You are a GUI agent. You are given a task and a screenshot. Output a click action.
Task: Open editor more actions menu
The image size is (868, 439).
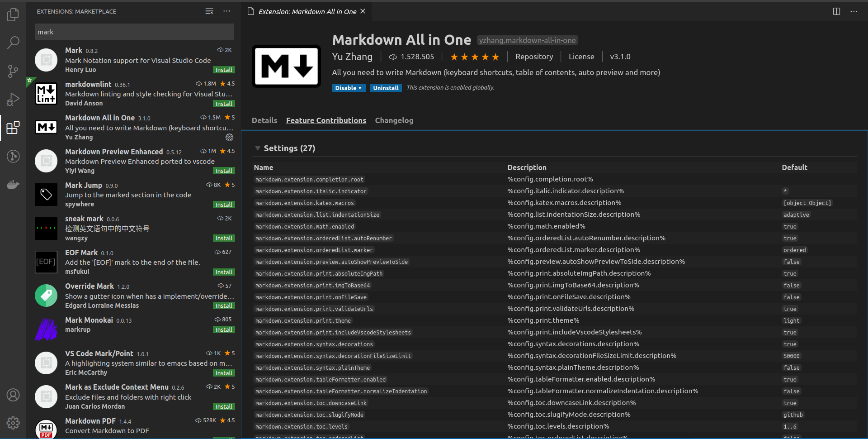coord(854,11)
